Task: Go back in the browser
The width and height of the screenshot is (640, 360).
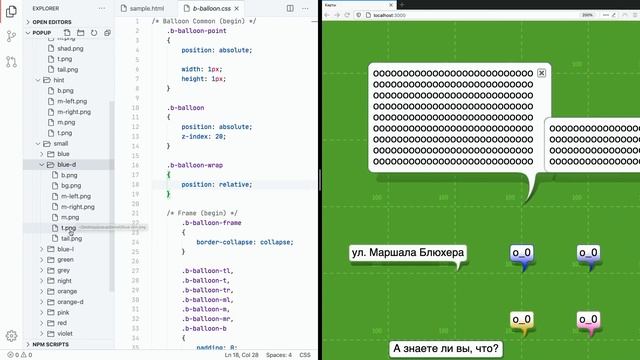Action: 327,15
